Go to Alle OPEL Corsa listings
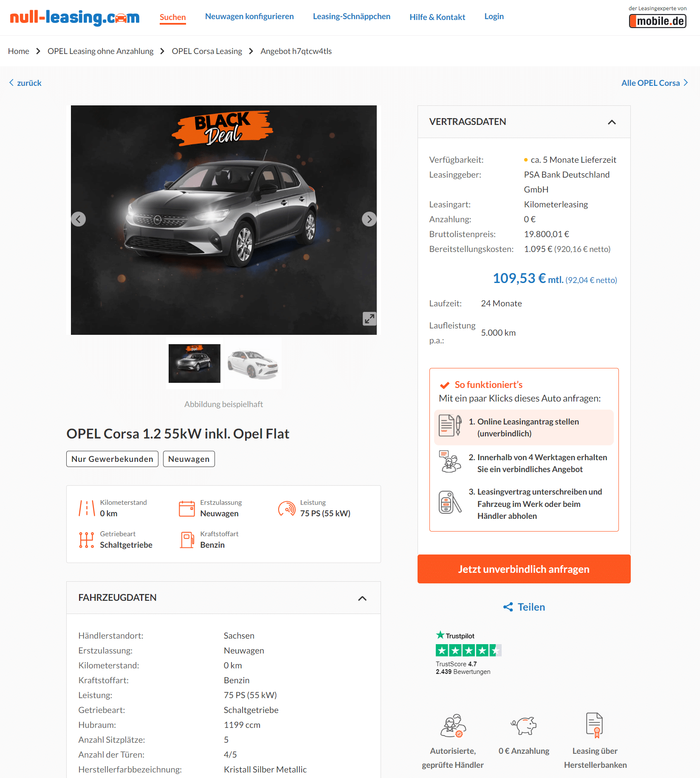 coord(655,83)
